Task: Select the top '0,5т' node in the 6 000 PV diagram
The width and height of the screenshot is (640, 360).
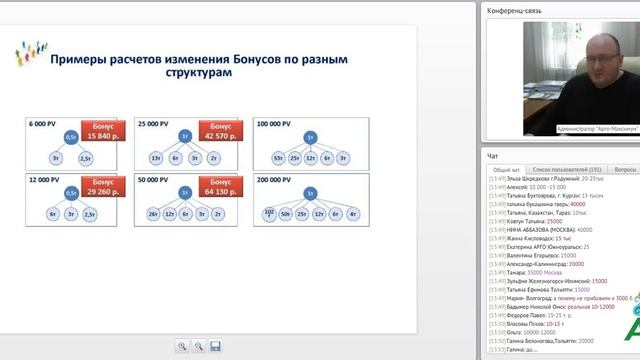Action: (71, 138)
